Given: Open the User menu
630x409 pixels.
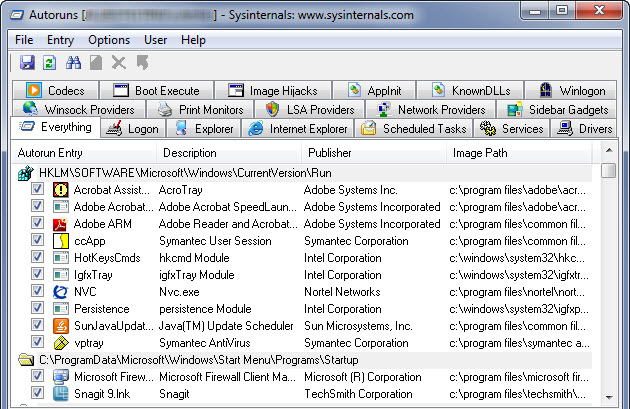Looking at the screenshot, I should [x=155, y=40].
